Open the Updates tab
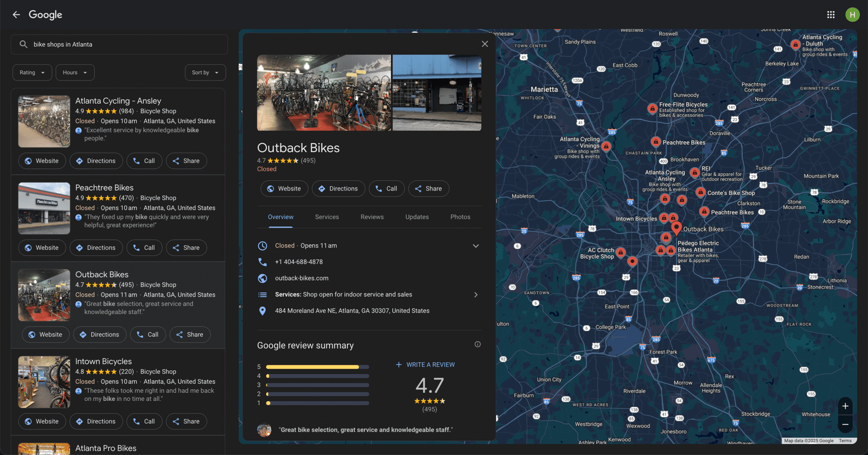The width and height of the screenshot is (868, 455). tap(417, 217)
